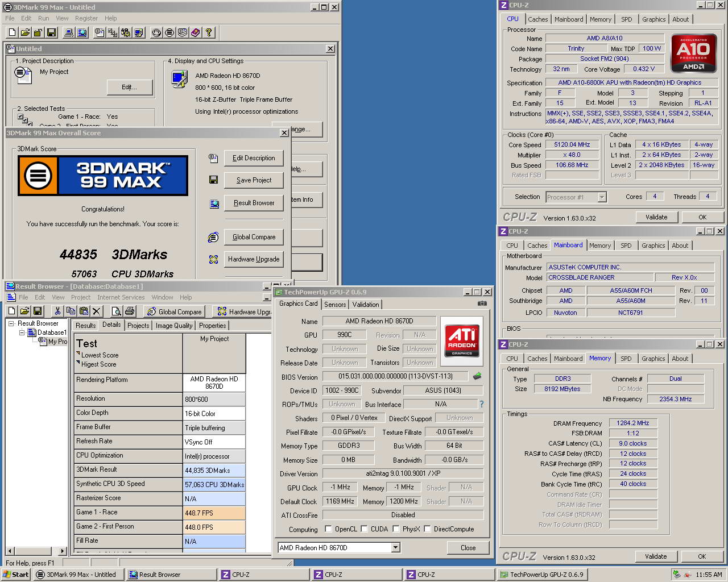728x582 pixels.
Task: Click the 11:55 AM clock in system tray
Action: pyautogui.click(x=709, y=575)
